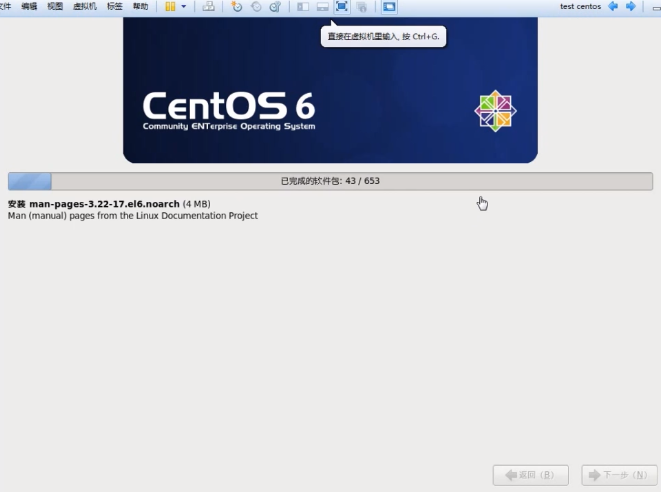This screenshot has height=492, width=661.
Task: Click the revert to snapshot icon
Action: tap(256, 6)
